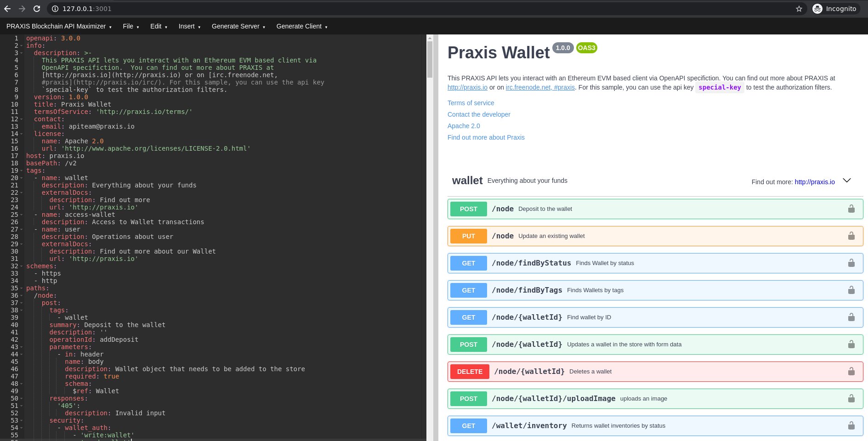
Task: Click 'description: Invalid input' editor line
Action: (115, 413)
